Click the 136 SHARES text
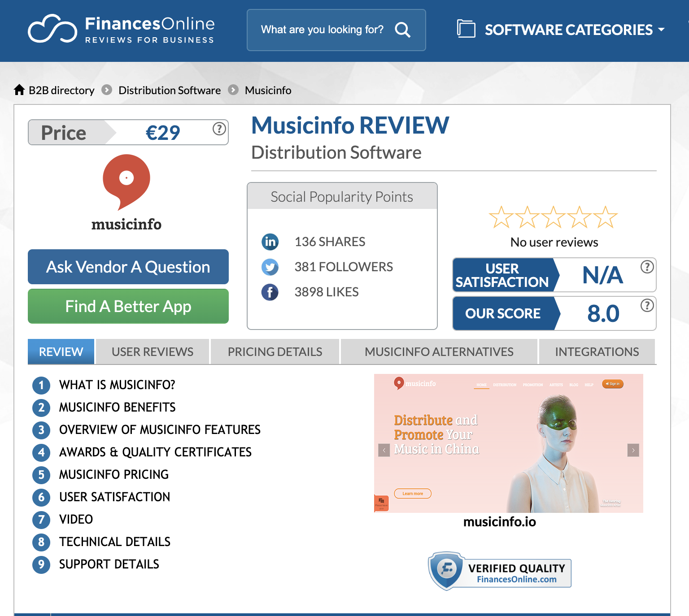 pos(330,242)
